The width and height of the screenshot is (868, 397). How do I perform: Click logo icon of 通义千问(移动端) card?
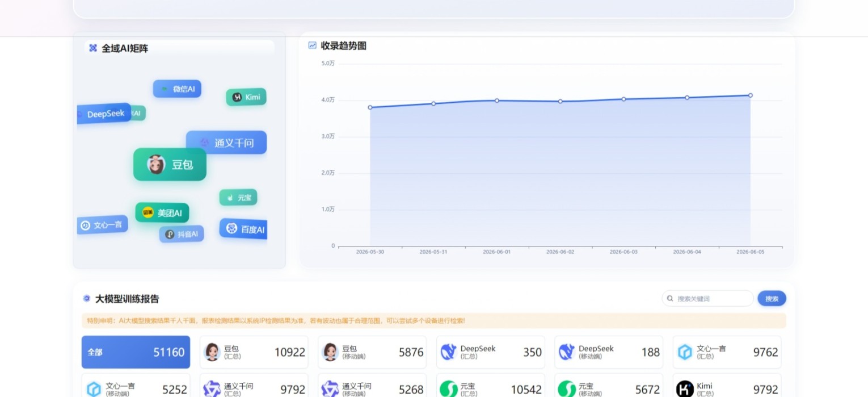coord(330,390)
